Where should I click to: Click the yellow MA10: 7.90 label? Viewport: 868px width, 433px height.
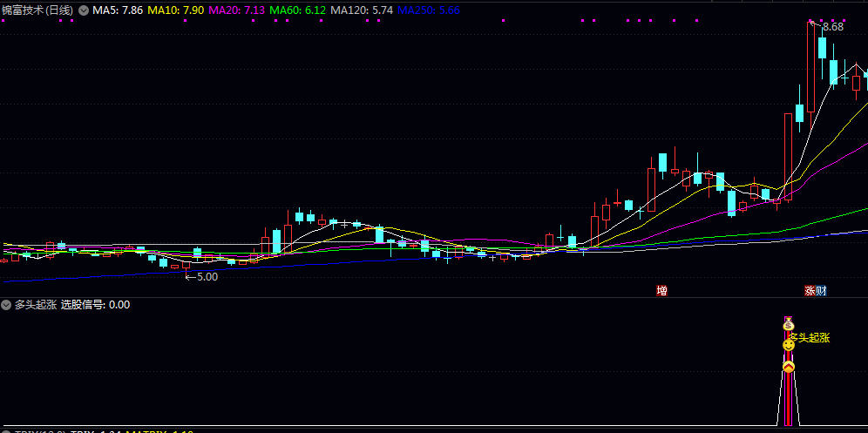pos(175,10)
